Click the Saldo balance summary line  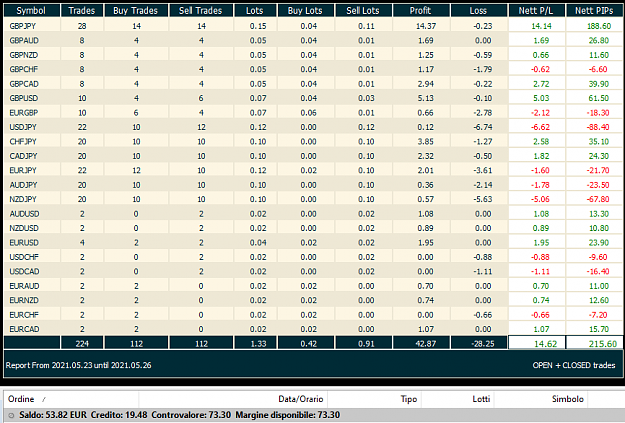click(x=179, y=415)
